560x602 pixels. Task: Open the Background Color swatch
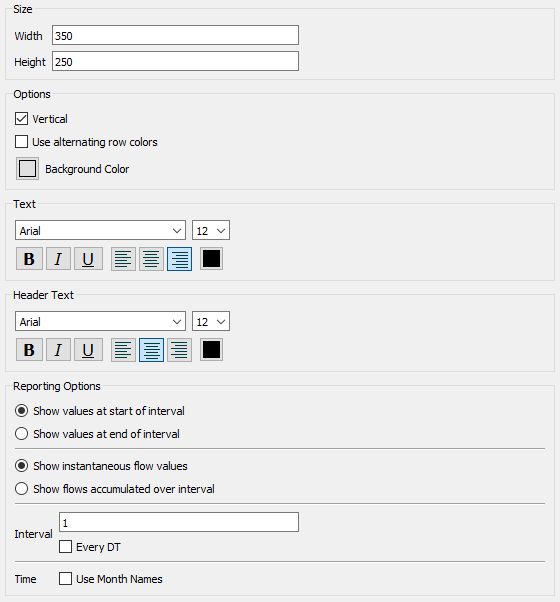(27, 169)
